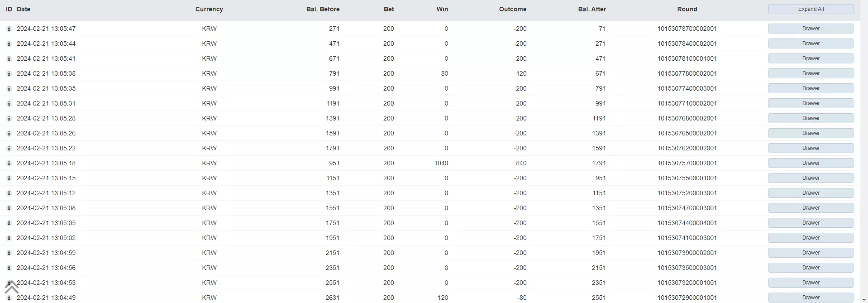Click info icon for 13:05:18 row

point(9,163)
